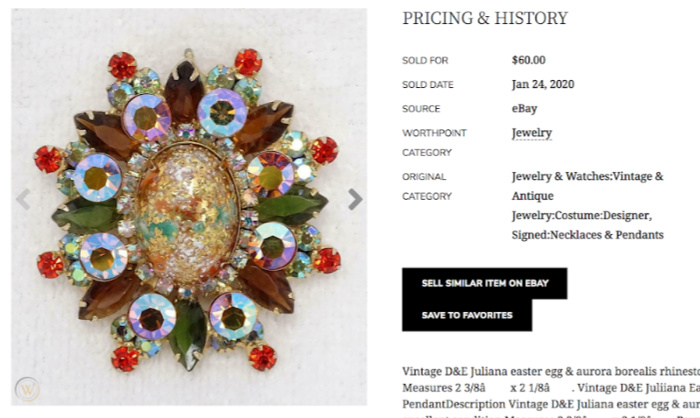Screen dimensions: 700x418
Task: Click the Original Category label
Action: coord(426,186)
